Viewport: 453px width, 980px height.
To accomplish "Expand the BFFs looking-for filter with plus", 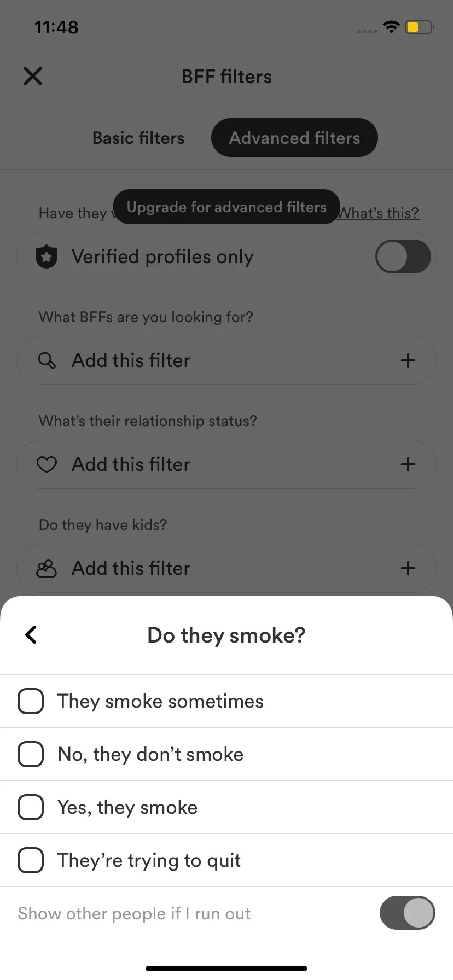I will (x=408, y=360).
